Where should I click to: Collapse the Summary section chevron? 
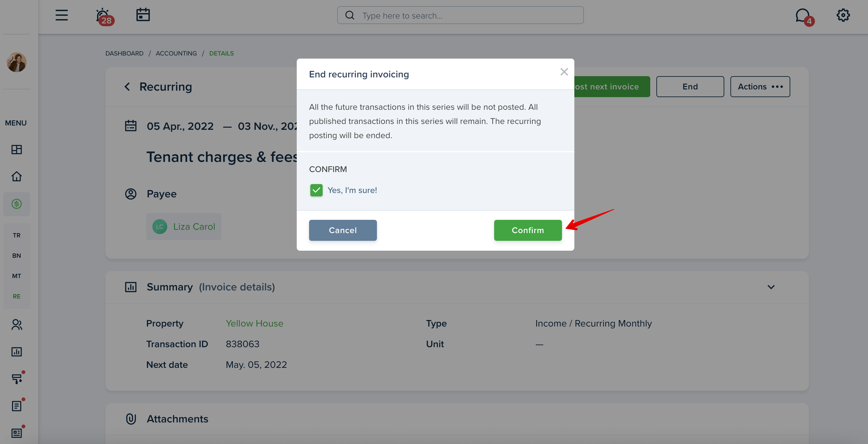coord(771,287)
